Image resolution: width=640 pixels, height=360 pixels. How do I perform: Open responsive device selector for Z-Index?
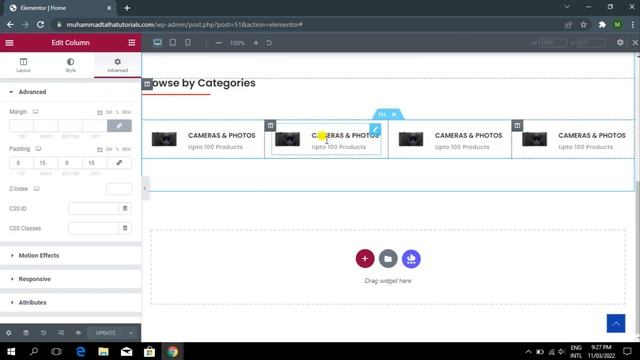coord(37,189)
